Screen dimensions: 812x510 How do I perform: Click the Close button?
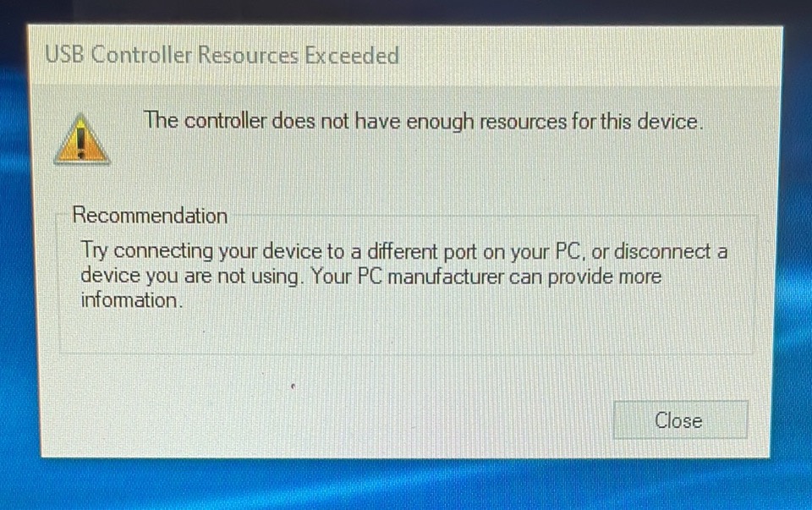680,420
